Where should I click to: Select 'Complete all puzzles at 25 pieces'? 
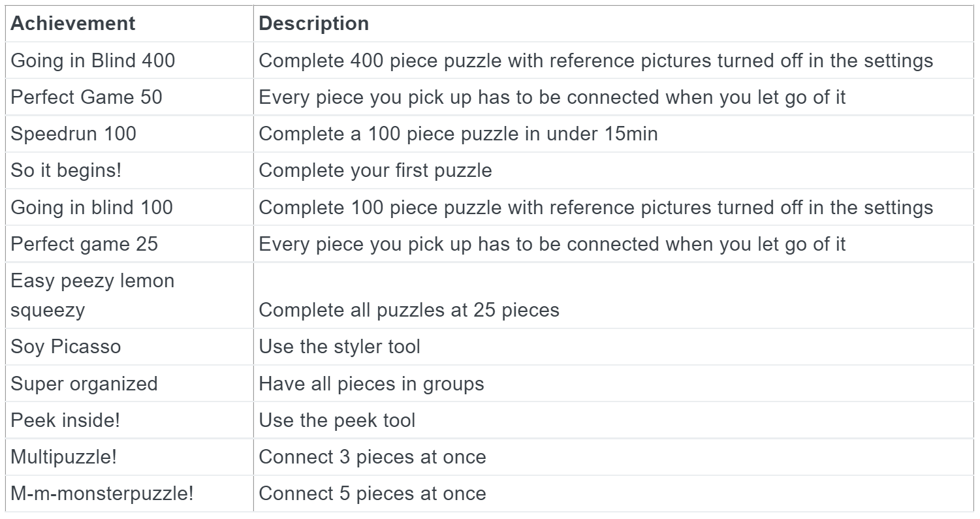[x=409, y=309]
